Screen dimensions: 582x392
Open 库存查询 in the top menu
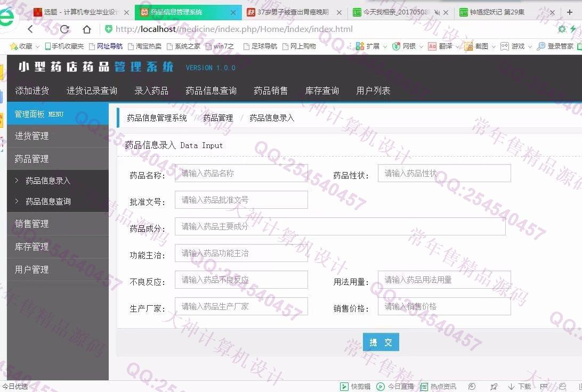322,91
